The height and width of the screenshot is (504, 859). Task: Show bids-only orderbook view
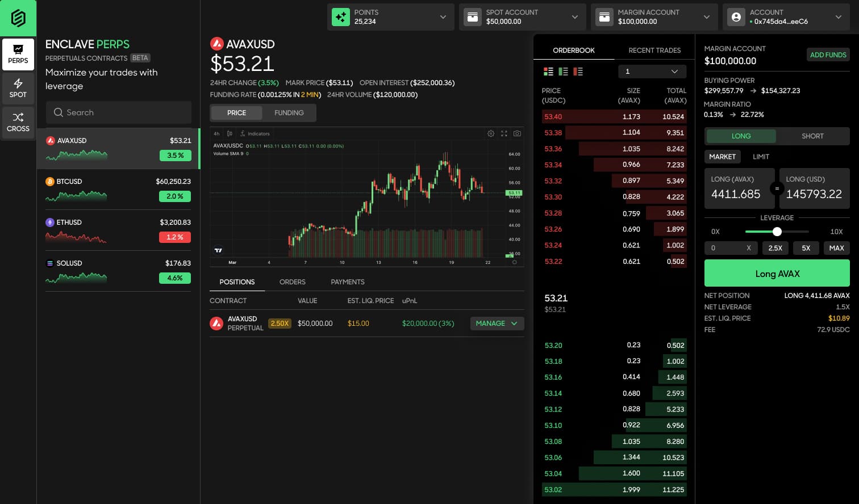coord(563,72)
